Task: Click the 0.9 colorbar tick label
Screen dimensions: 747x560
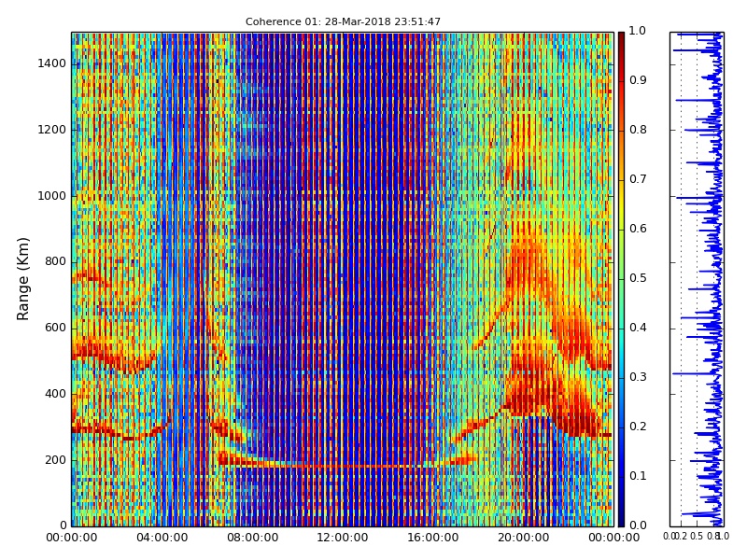Action: click(x=638, y=80)
